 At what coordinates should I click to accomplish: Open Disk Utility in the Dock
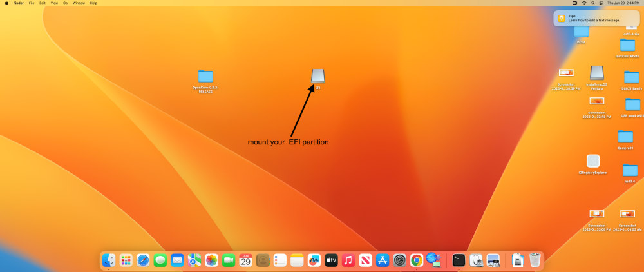(476, 260)
